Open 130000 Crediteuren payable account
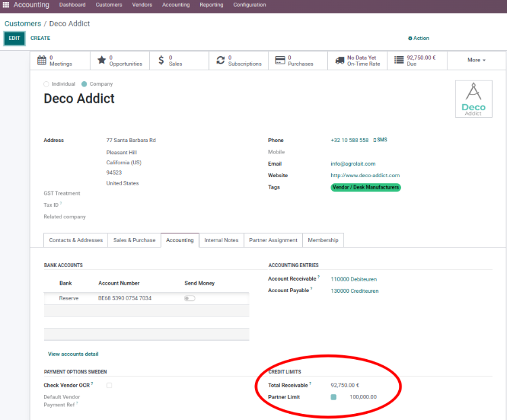Viewport: 507px width, 420px height. (x=355, y=291)
